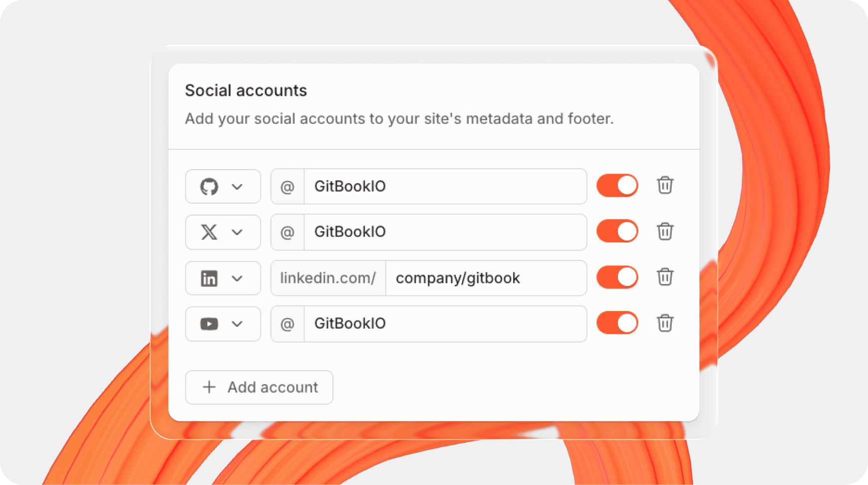Select the GitBookIO username field for GitHub

click(x=444, y=187)
